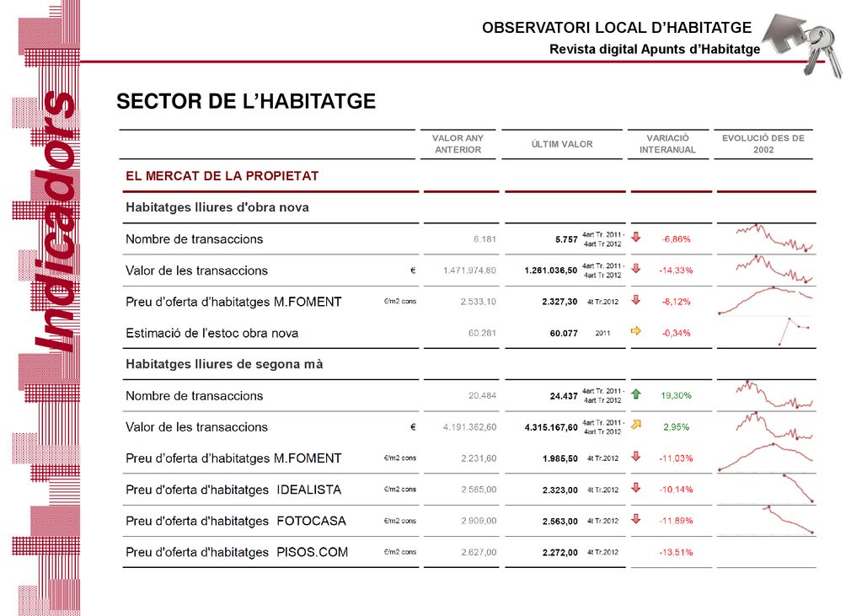Click the red down arrow beside -14,33%

636,269
